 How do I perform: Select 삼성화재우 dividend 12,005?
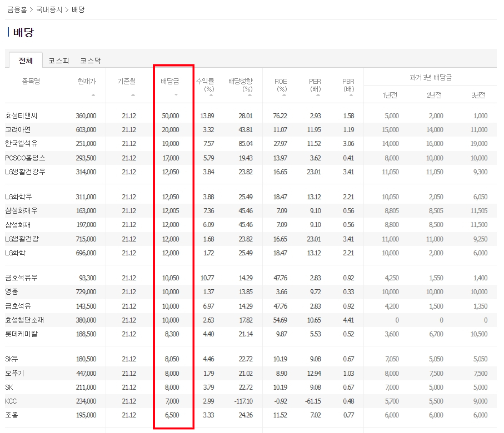pos(171,211)
